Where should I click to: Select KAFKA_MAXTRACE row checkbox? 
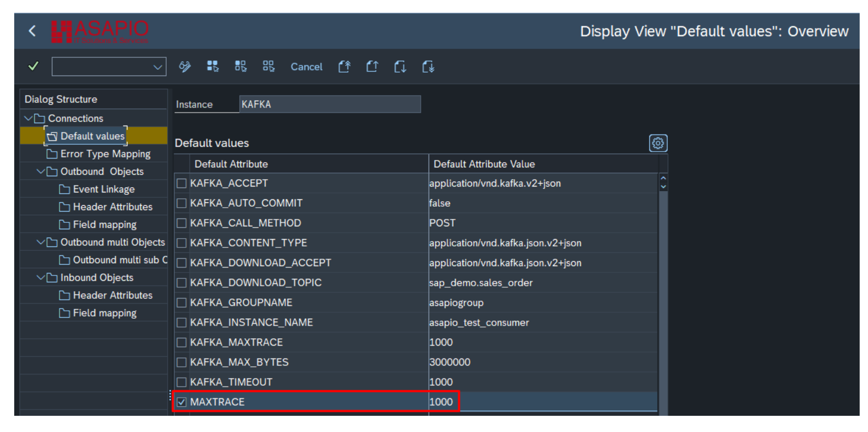coord(182,343)
